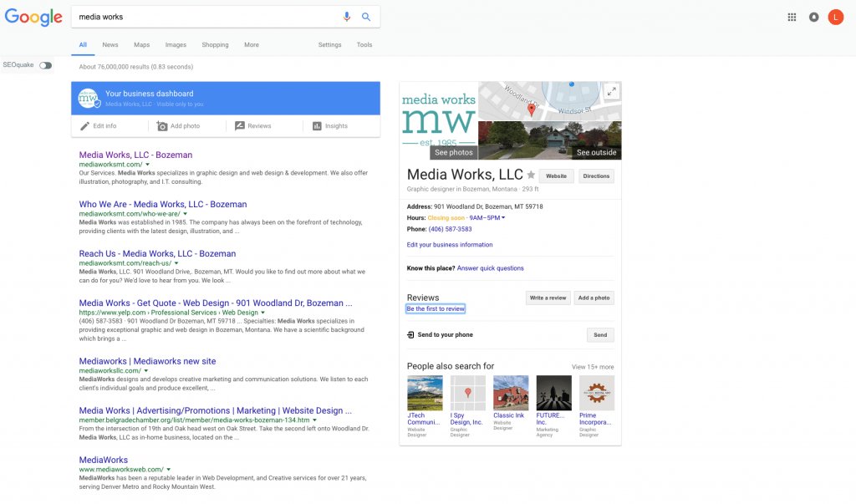Screen dimensions: 856x504
Task: Click the Add photo camera icon
Action: (x=161, y=126)
